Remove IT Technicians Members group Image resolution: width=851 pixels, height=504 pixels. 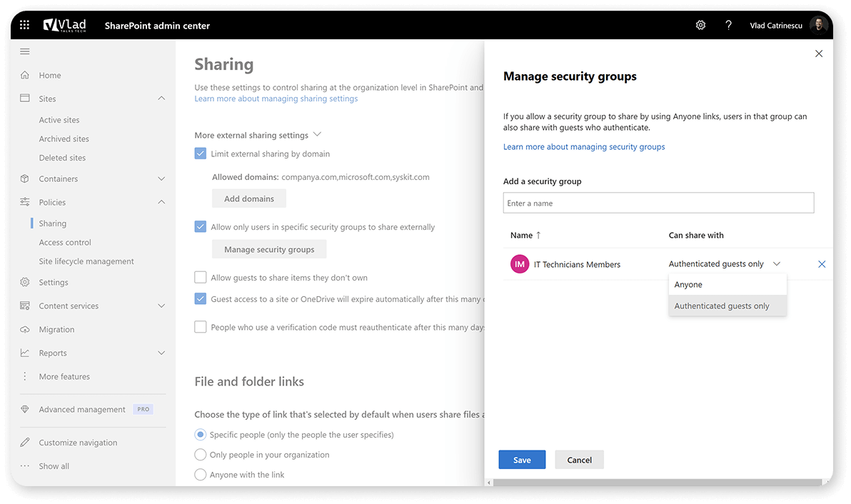click(x=822, y=264)
